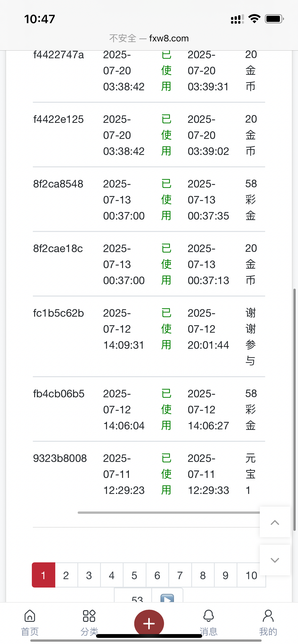Go to page 2 in pagination
This screenshot has width=298, height=644.
[66, 575]
